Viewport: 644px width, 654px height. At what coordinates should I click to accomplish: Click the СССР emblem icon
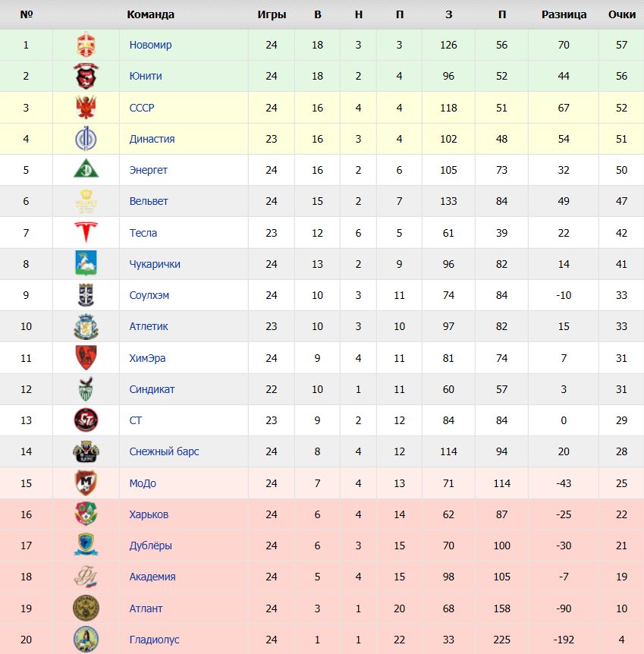tap(86, 108)
